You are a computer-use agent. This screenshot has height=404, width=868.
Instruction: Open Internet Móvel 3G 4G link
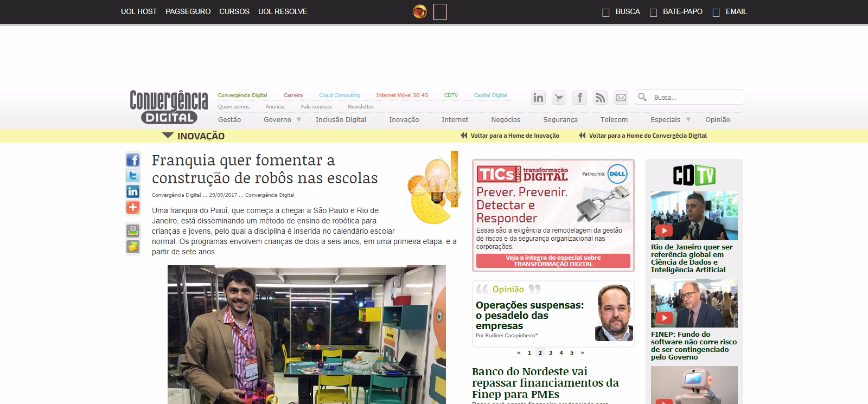pyautogui.click(x=402, y=95)
